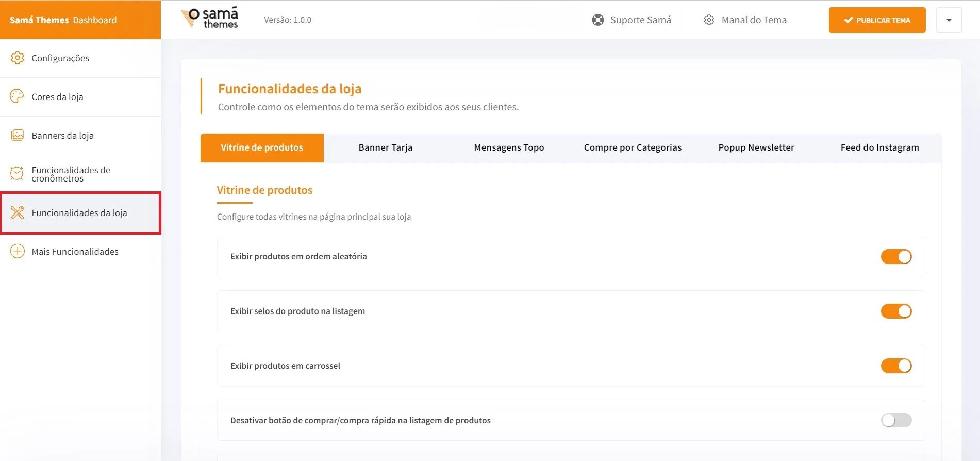Open dropdown arrow next to Publicar Tema
Image resolution: width=980 pixels, height=461 pixels.
tap(949, 20)
